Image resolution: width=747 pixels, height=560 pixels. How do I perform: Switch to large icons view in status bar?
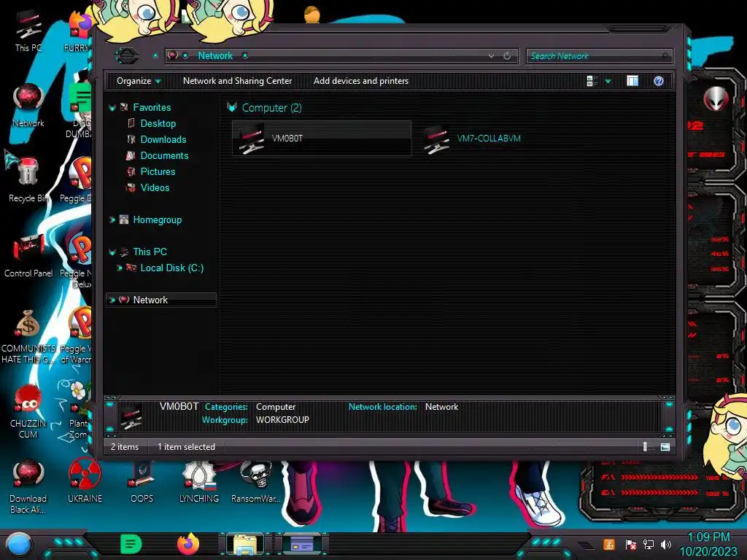point(665,447)
